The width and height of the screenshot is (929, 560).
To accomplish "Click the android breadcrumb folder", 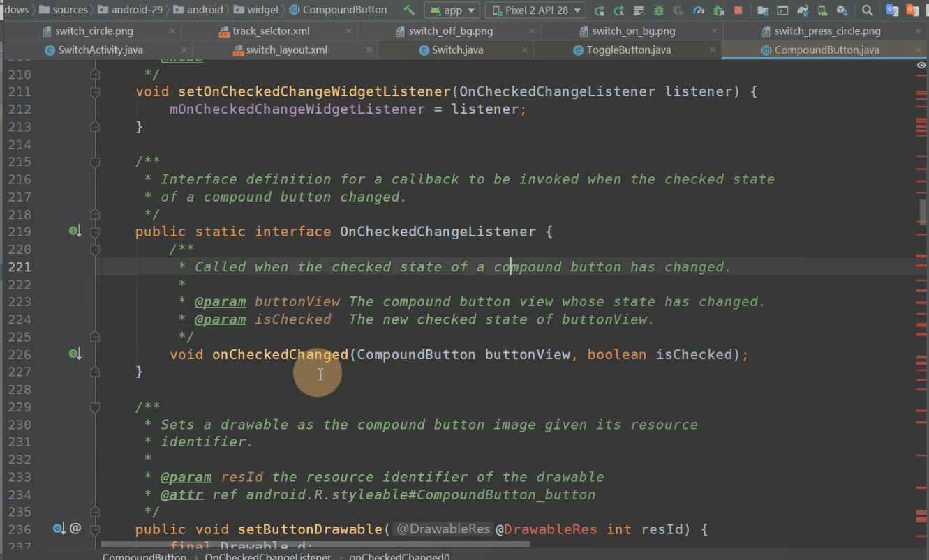I will click(198, 10).
